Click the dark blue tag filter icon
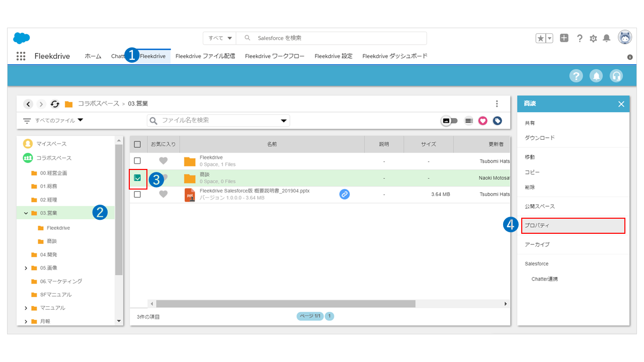This screenshot has height=362, width=644. pos(497,121)
